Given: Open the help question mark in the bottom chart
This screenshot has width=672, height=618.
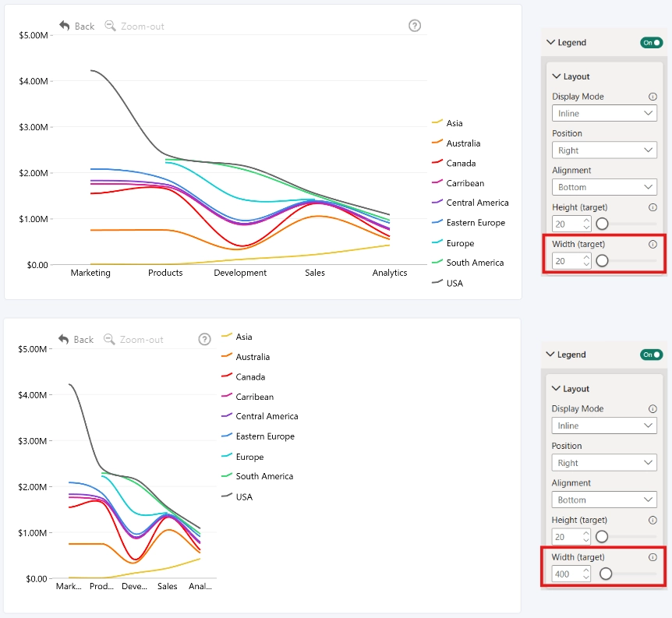Looking at the screenshot, I should coord(204,340).
